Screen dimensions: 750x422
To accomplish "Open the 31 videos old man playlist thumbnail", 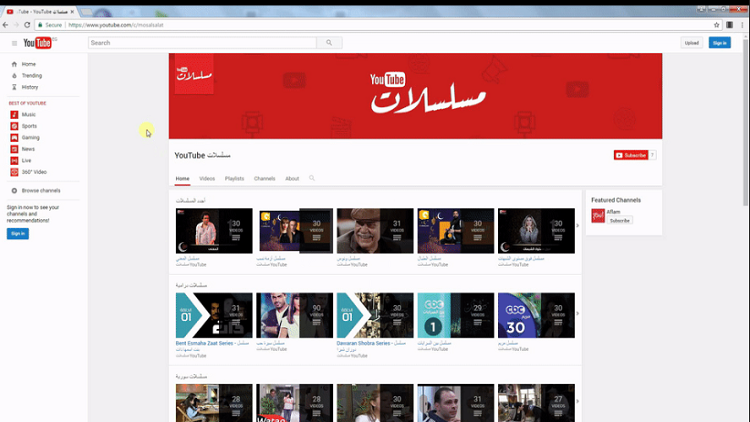I will pos(375,231).
